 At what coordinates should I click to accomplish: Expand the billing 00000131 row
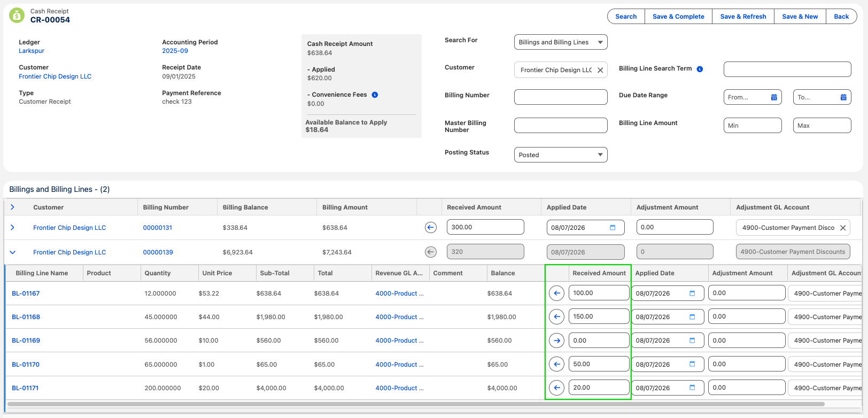12,228
